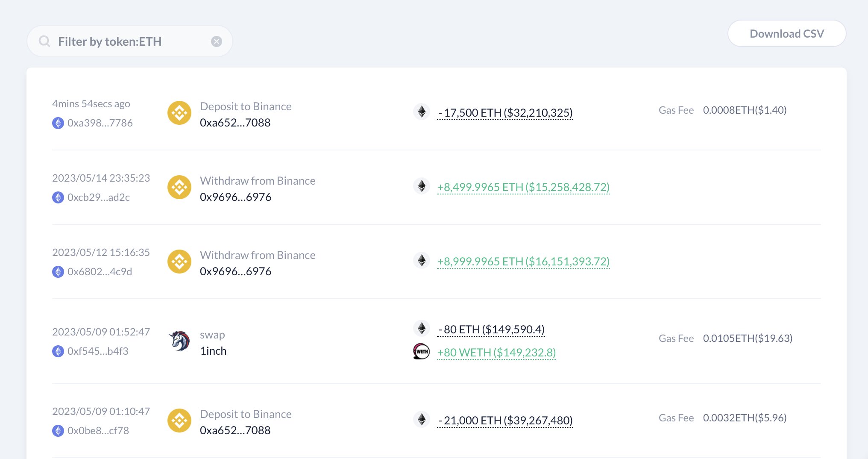The height and width of the screenshot is (459, 868).
Task: Click Binance icon for 8,499.9965 ETH withdrawal
Action: point(179,188)
